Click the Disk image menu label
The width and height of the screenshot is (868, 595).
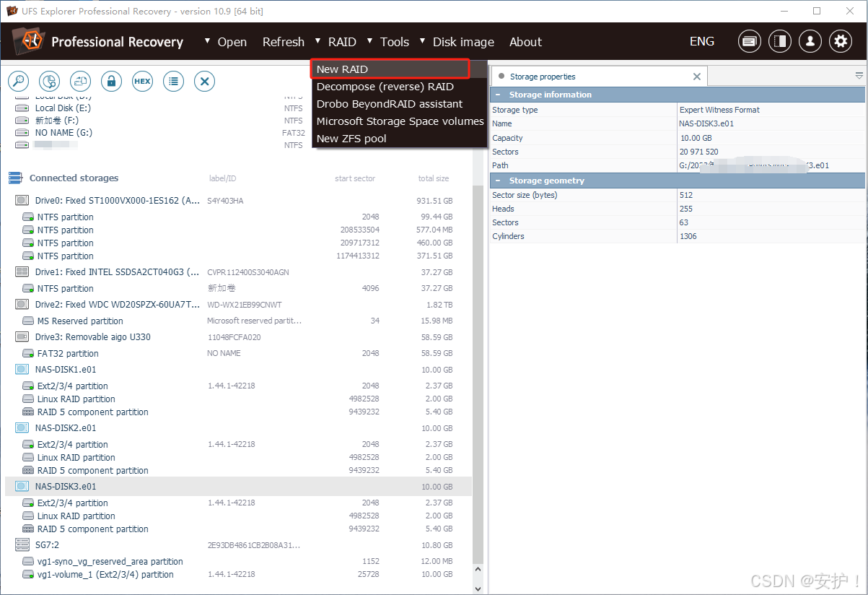pos(463,42)
